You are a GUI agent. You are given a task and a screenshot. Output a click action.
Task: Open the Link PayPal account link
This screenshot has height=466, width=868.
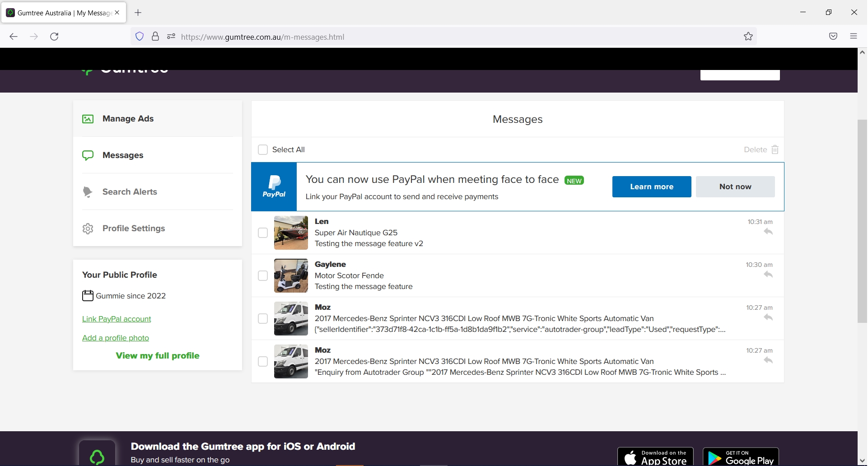coord(116,318)
